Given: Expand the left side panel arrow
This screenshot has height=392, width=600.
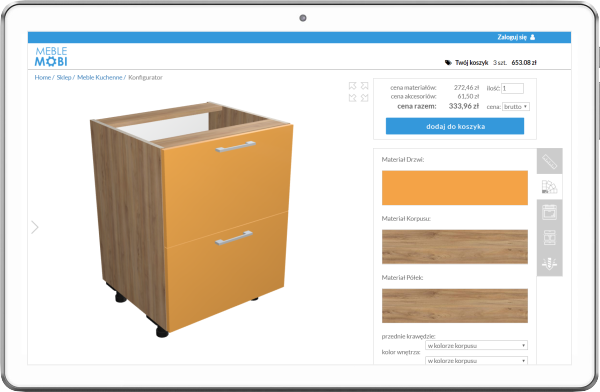Looking at the screenshot, I should point(35,227).
